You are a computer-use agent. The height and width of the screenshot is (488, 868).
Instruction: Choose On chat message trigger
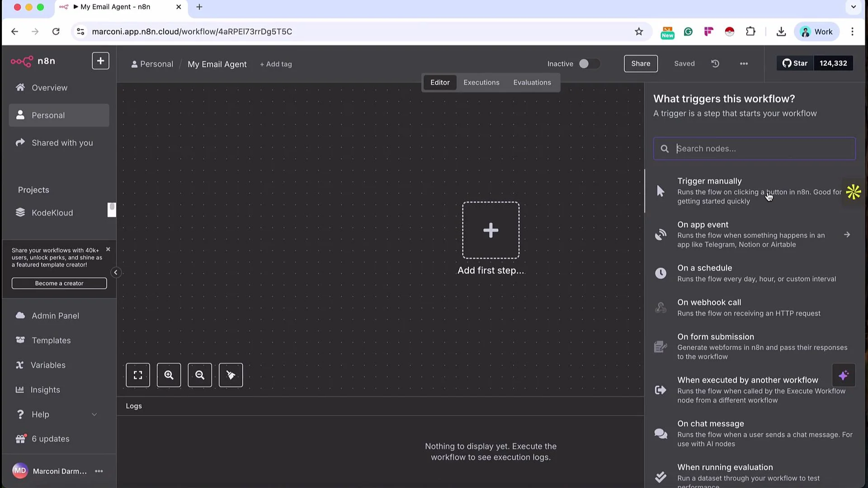tap(754, 433)
